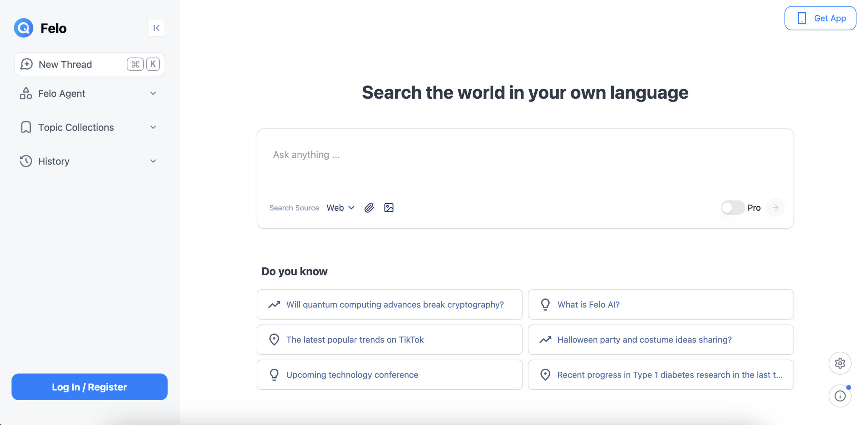The width and height of the screenshot is (868, 425).
Task: Click the Log In / Register button
Action: (90, 387)
